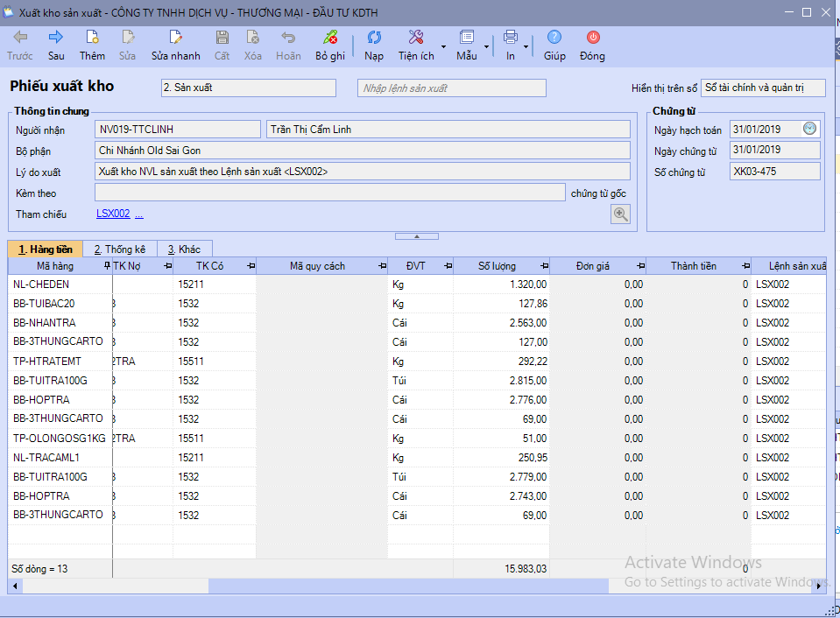Click the Xóa delete icon
This screenshot has height=618, width=840.
(253, 46)
